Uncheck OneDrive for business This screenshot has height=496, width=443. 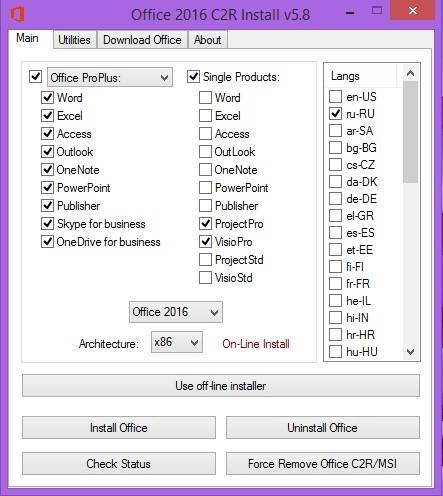[x=48, y=241]
